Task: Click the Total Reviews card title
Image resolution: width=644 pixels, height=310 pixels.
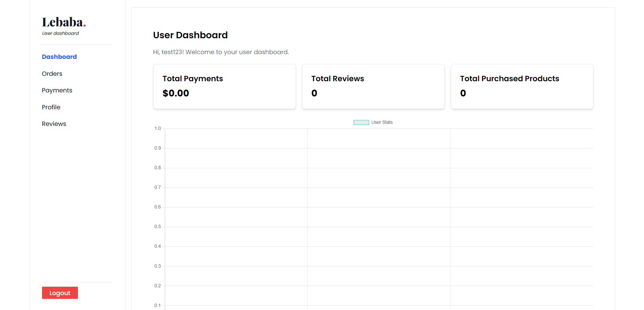Action: click(337, 79)
